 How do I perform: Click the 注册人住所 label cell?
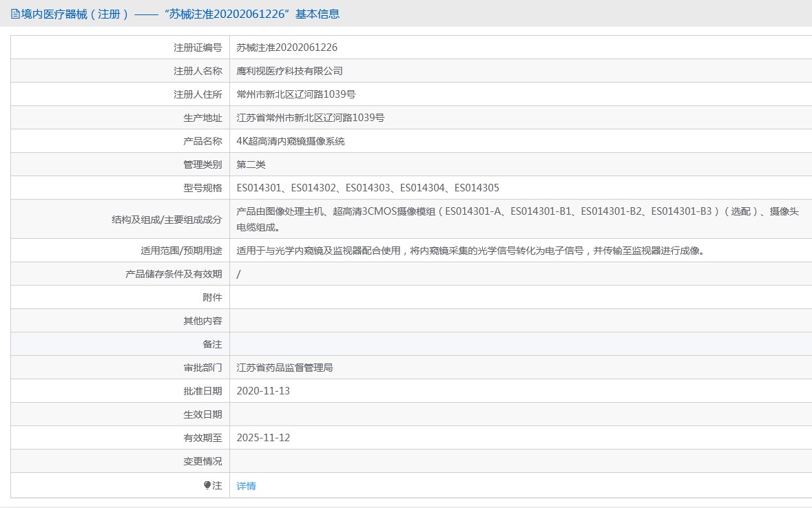[120, 94]
